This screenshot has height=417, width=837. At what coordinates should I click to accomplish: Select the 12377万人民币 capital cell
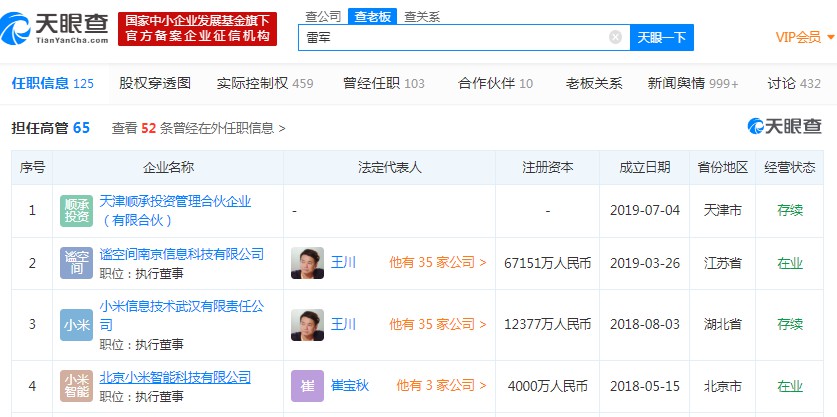(548, 325)
